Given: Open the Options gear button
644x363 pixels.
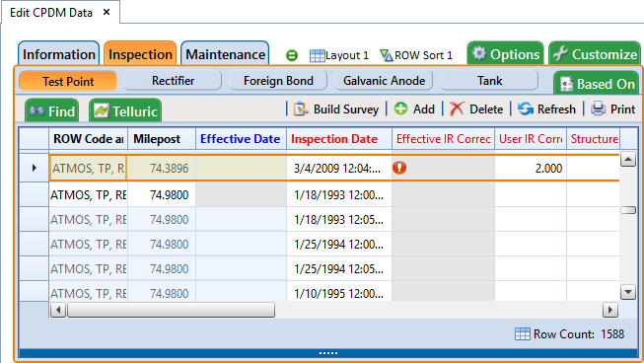Looking at the screenshot, I should (505, 53).
